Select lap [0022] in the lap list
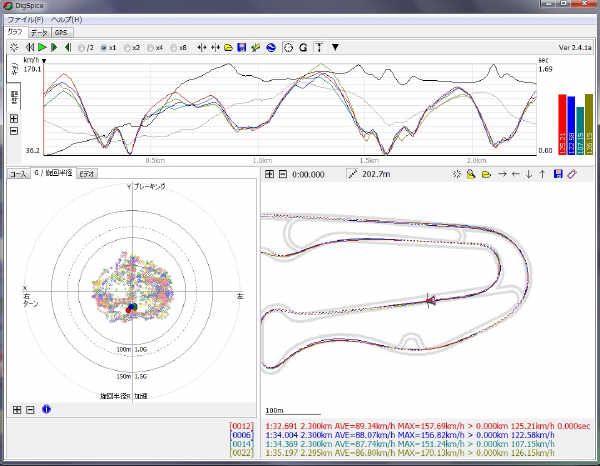Image resolution: width=600 pixels, height=466 pixels. 242,453
